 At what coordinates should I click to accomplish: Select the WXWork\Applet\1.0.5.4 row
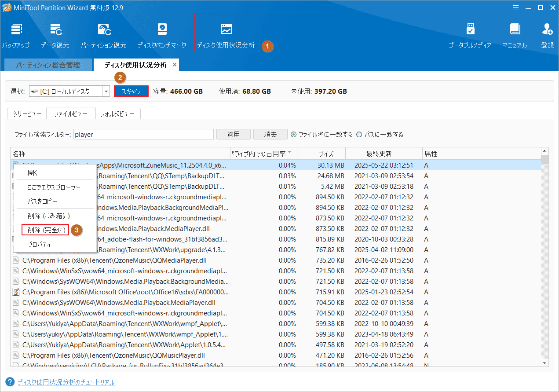(276, 345)
